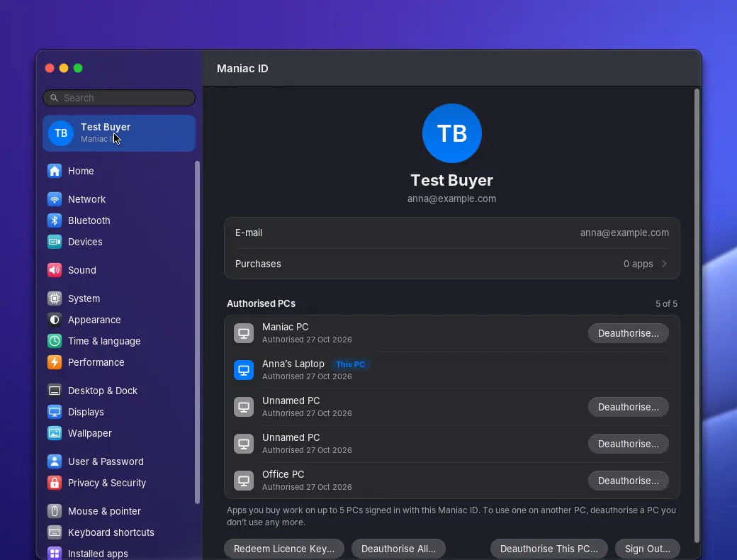Open the Network settings icon
The height and width of the screenshot is (560, 737).
pyautogui.click(x=55, y=199)
